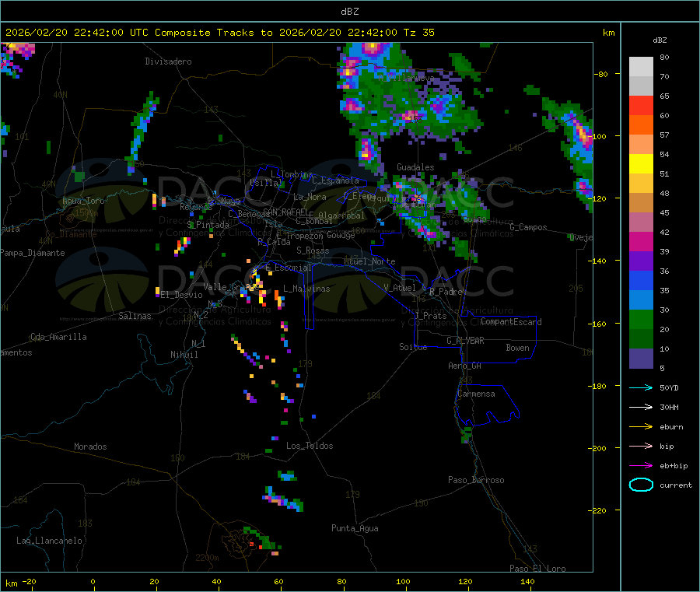Click the magenta eb+bip arrow legend icon
The width and height of the screenshot is (700, 592).
tap(641, 466)
